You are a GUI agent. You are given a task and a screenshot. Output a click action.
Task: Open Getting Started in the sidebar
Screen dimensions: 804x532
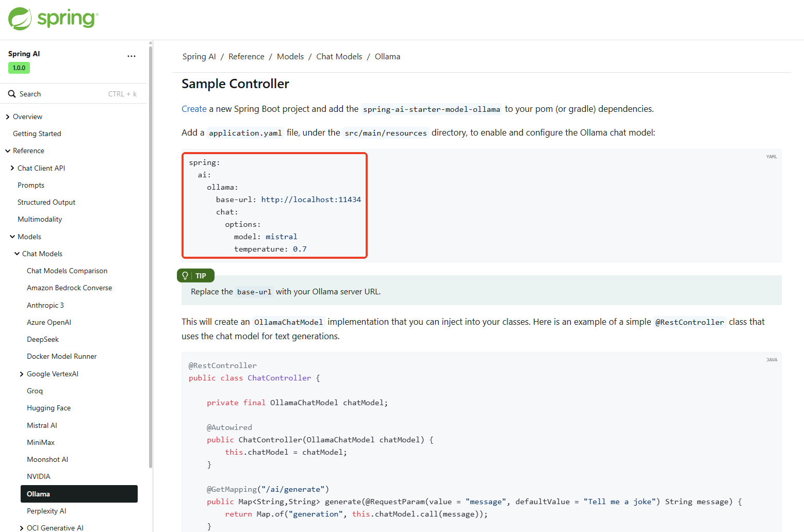point(37,134)
